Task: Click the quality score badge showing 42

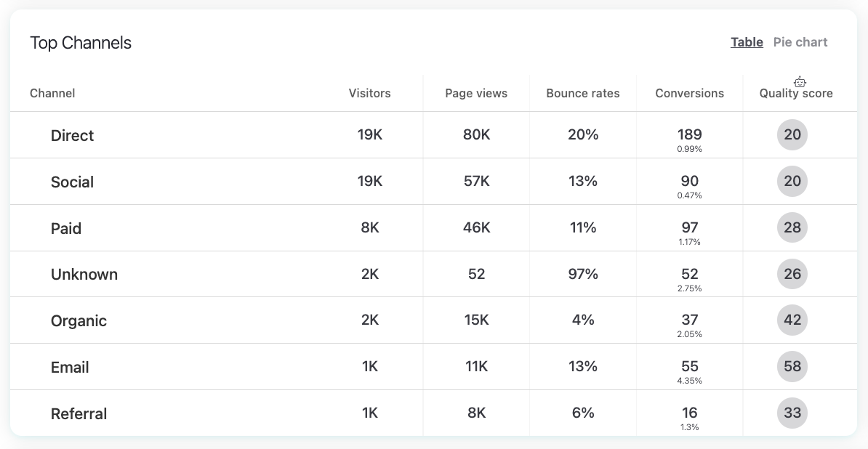Action: (792, 320)
